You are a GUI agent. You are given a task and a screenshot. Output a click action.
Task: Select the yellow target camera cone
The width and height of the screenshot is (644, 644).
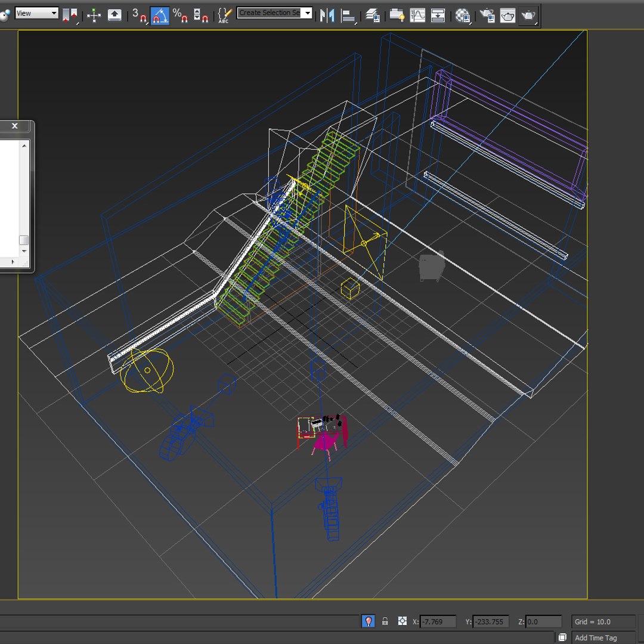(x=365, y=242)
